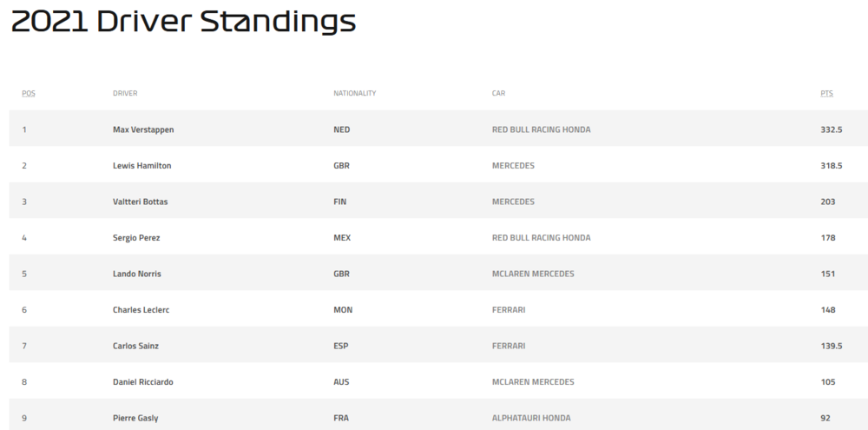Click the 2021 Driver Standings heading
The height and width of the screenshot is (430, 868).
pos(183,22)
